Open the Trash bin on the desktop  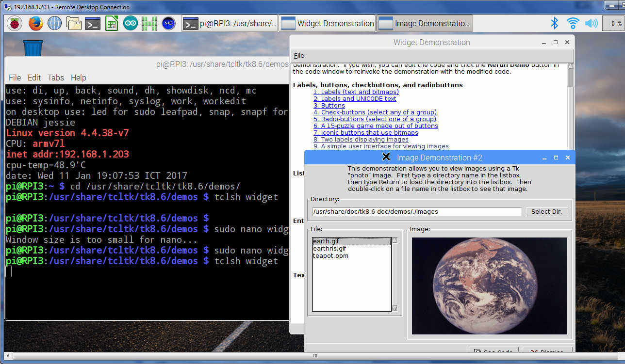click(33, 48)
